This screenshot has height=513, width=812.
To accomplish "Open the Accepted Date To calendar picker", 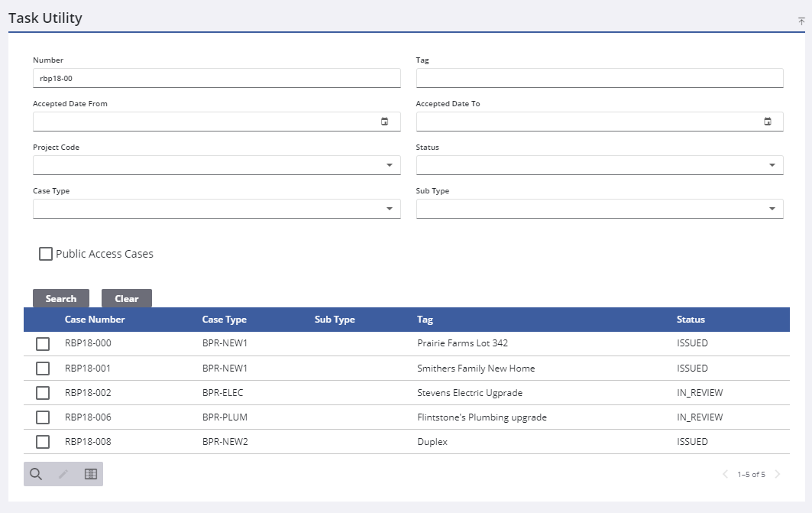I will [768, 122].
